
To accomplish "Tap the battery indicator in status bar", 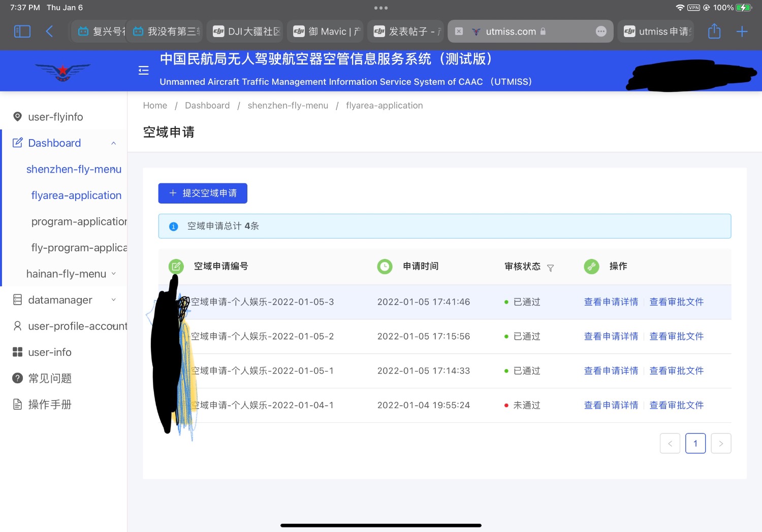I will (744, 8).
